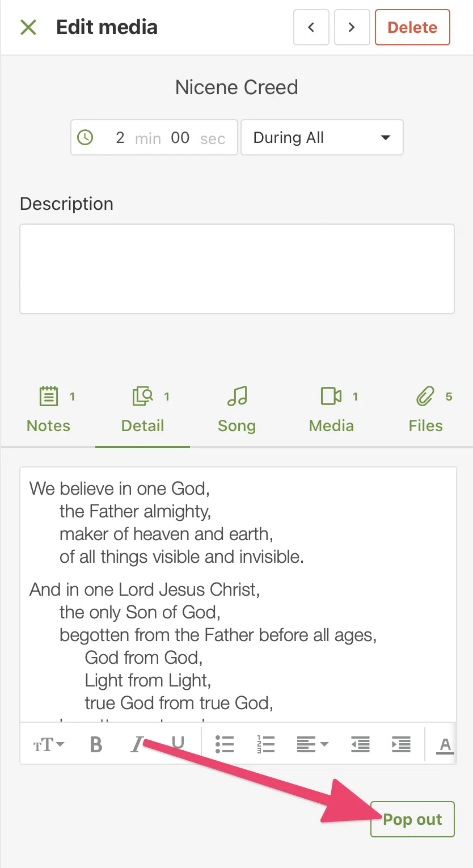Insert a numbered list
The width and height of the screenshot is (473, 868).
point(265,744)
